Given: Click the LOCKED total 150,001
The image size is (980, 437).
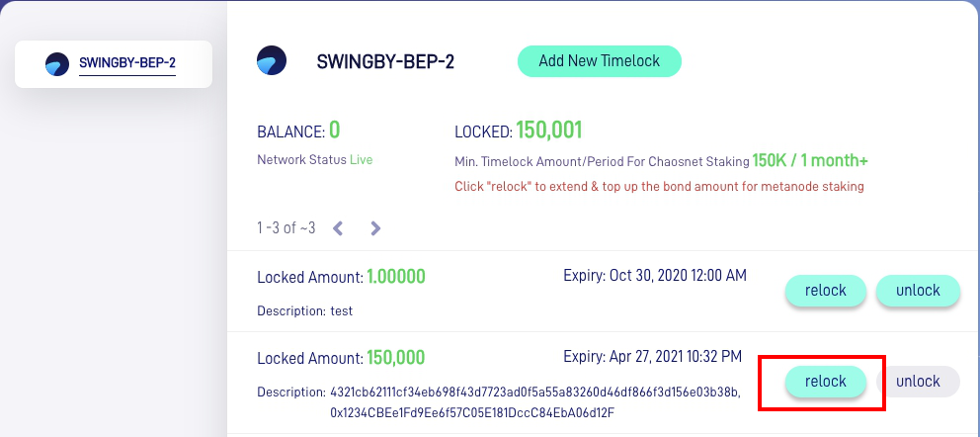Looking at the screenshot, I should pos(549,131).
